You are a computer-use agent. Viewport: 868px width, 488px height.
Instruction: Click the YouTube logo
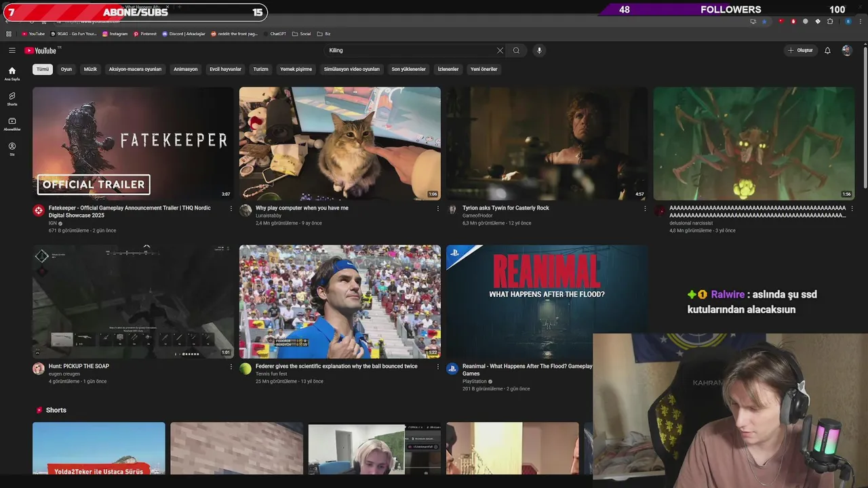click(x=41, y=50)
